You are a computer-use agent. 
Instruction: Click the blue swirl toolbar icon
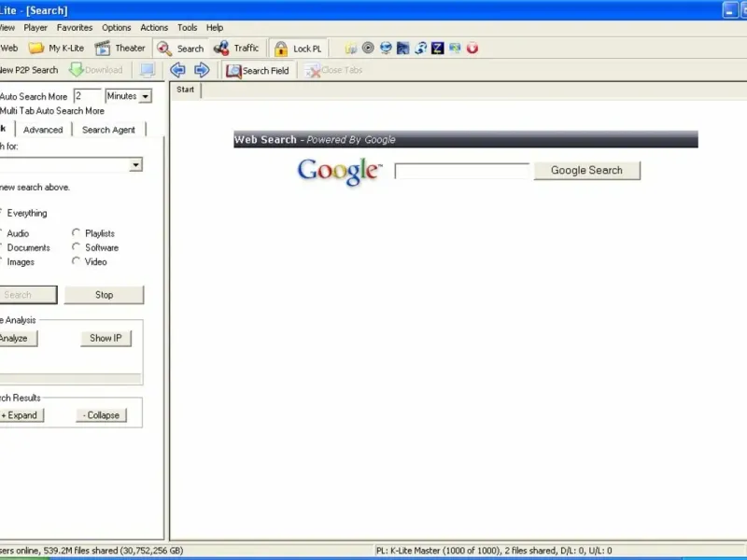click(x=420, y=48)
